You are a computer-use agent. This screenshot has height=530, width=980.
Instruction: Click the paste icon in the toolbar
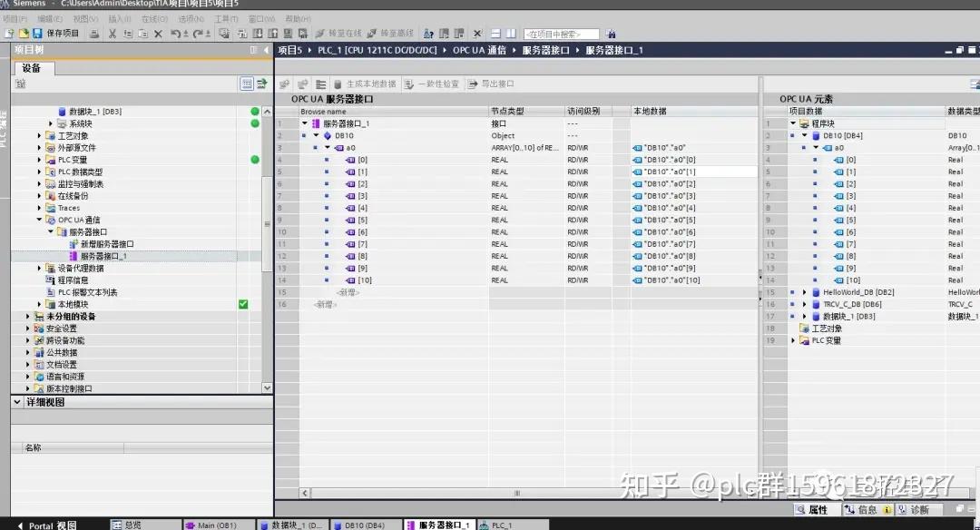144,34
